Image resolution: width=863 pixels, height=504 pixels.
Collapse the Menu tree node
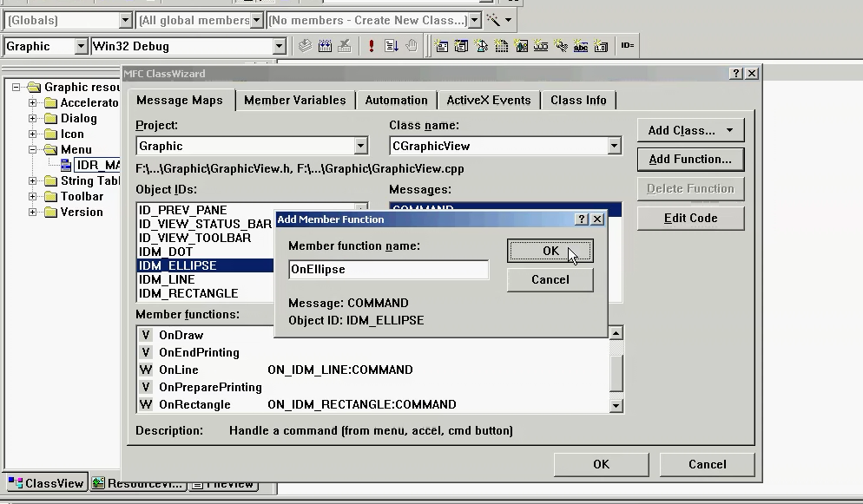click(32, 149)
